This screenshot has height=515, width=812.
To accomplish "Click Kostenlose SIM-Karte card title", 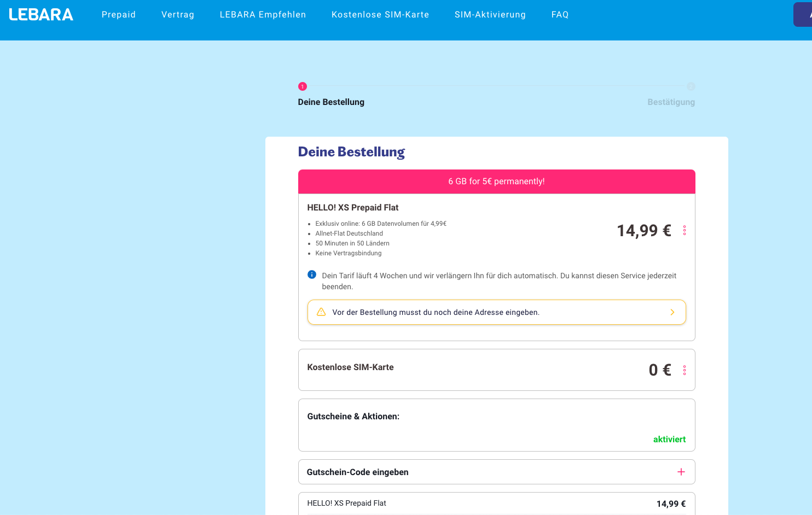I will pos(351,367).
